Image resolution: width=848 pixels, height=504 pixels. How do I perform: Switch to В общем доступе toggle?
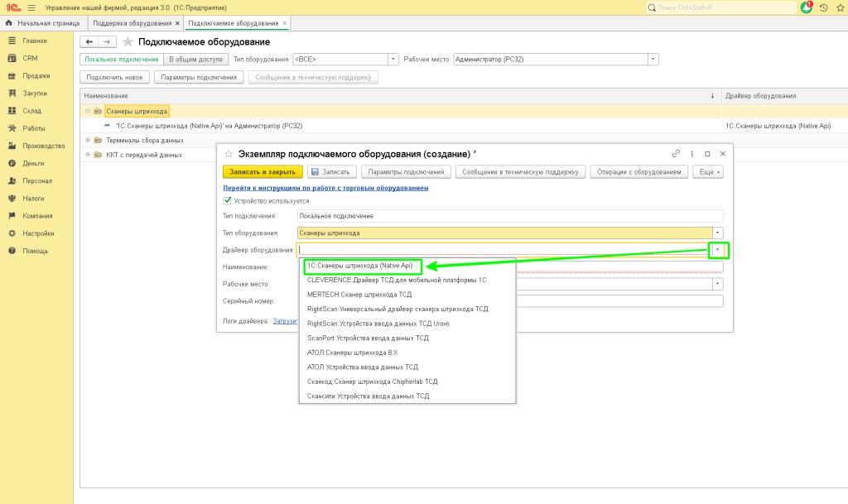click(x=195, y=60)
